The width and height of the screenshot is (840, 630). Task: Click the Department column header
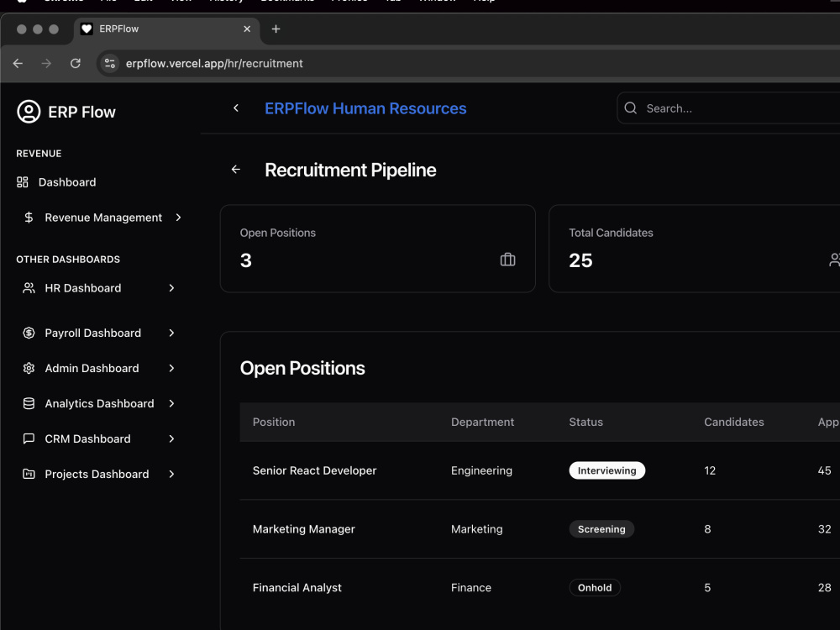(483, 423)
